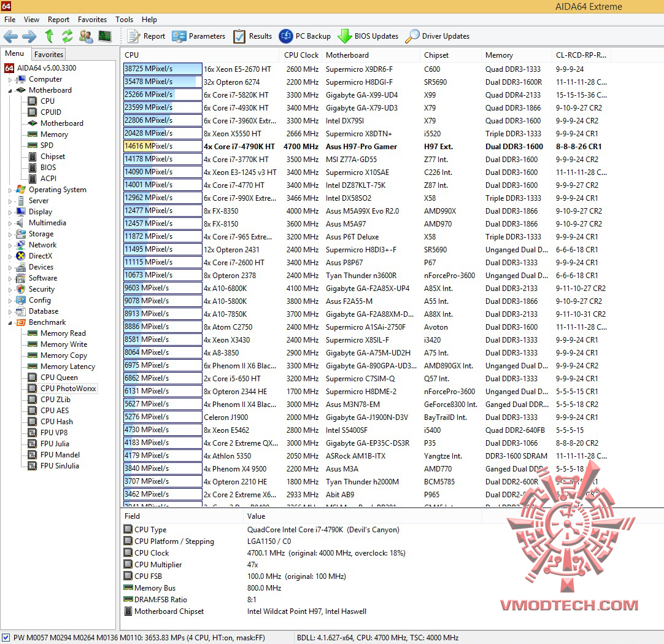Viewport: 664px width, 644px height.
Task: Click the Results toolbar button
Action: click(x=253, y=36)
